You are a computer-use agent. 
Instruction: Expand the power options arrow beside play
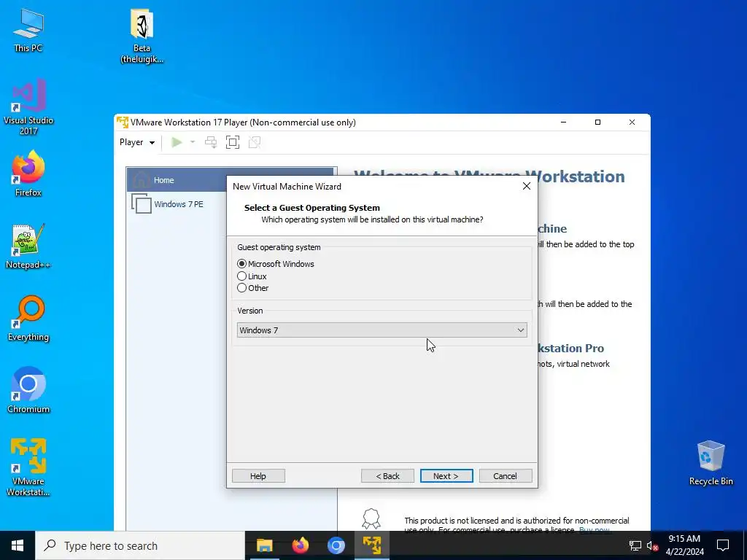193,142
